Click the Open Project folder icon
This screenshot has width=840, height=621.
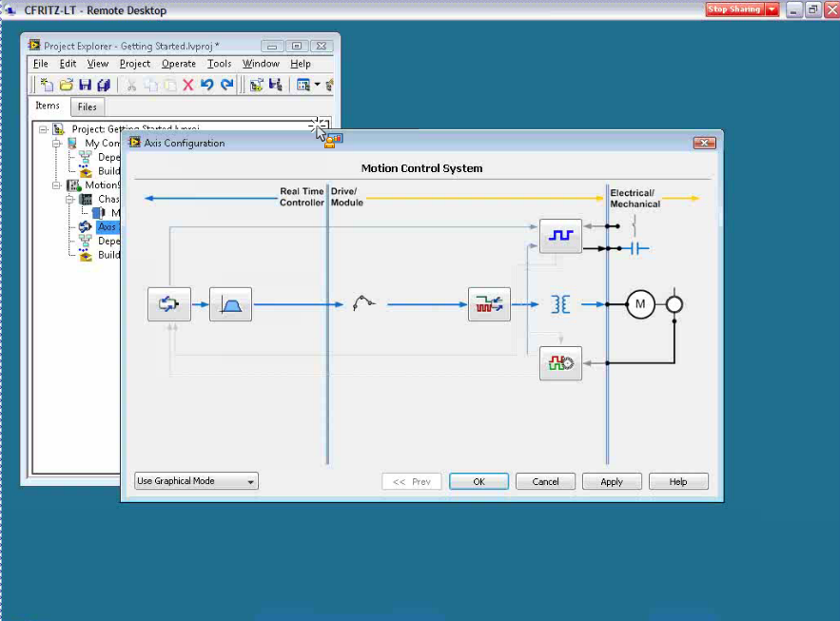(66, 85)
